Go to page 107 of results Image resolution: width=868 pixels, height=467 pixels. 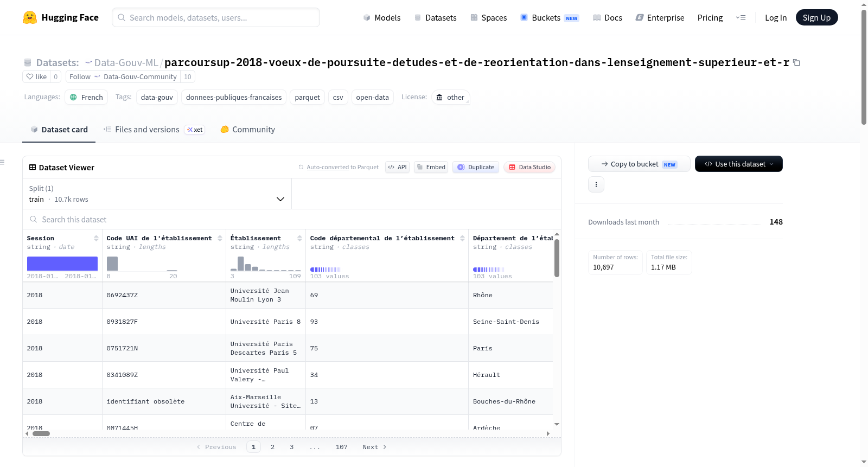click(x=341, y=447)
